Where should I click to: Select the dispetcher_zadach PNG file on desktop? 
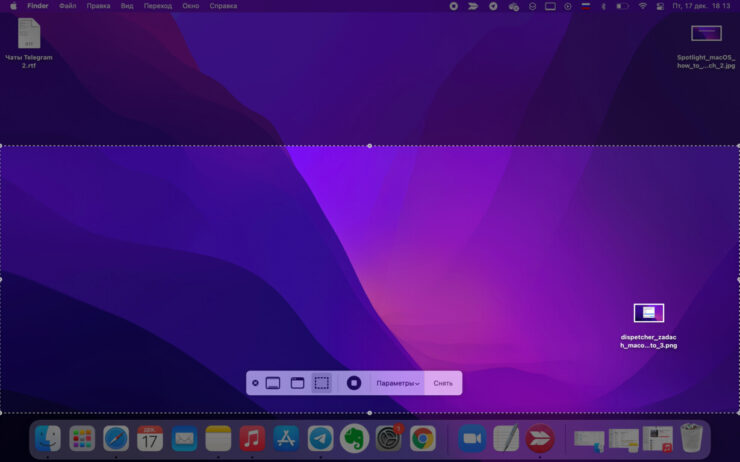648,313
